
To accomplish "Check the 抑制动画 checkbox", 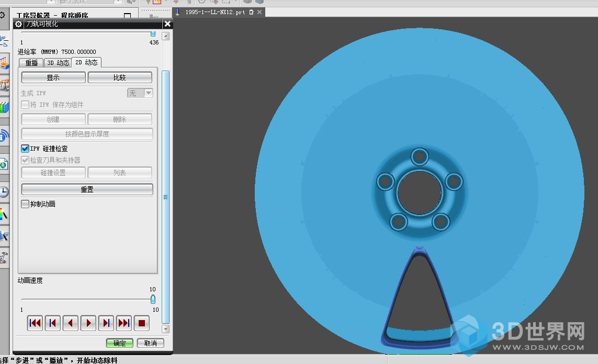I will 25,204.
